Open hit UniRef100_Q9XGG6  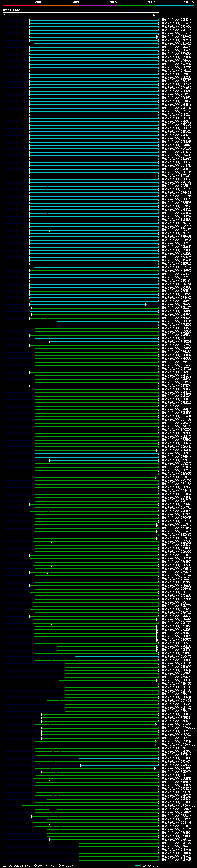click(x=176, y=26)
